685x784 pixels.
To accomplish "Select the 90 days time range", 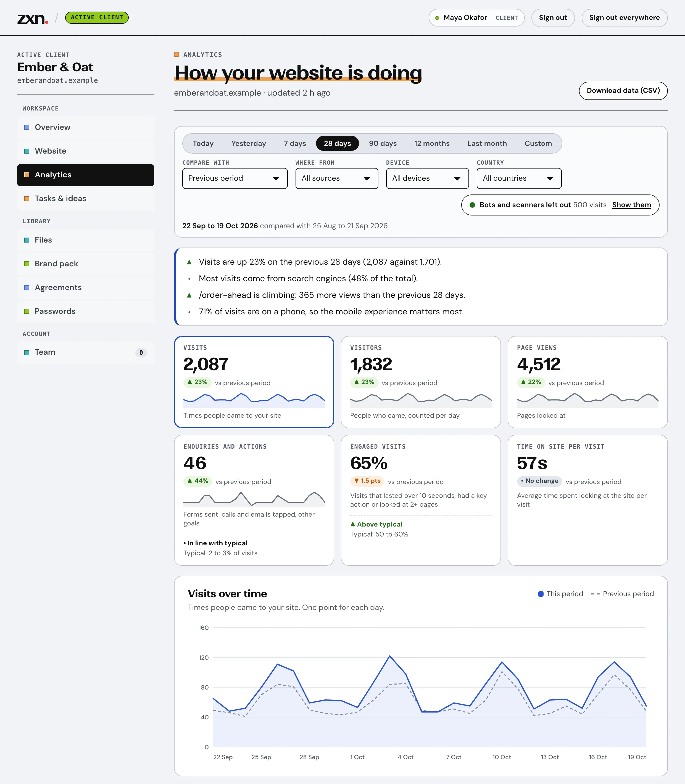I will point(383,143).
